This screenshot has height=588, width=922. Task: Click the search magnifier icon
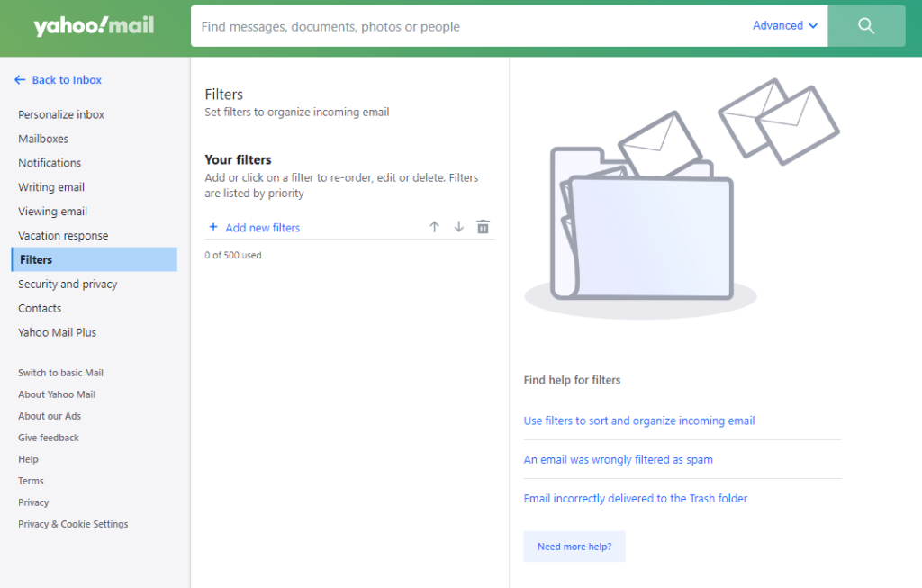[865, 26]
